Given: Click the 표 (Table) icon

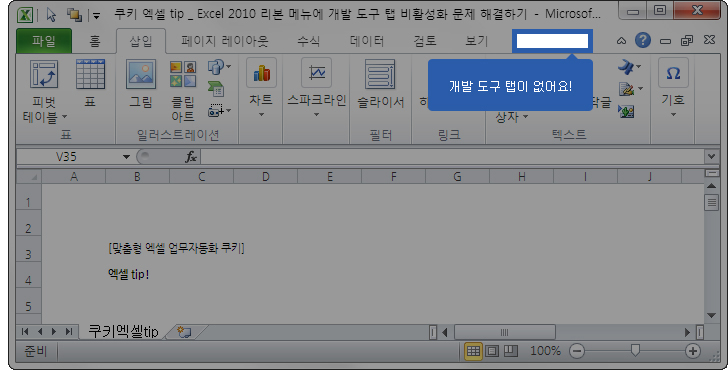Looking at the screenshot, I should 90,74.
